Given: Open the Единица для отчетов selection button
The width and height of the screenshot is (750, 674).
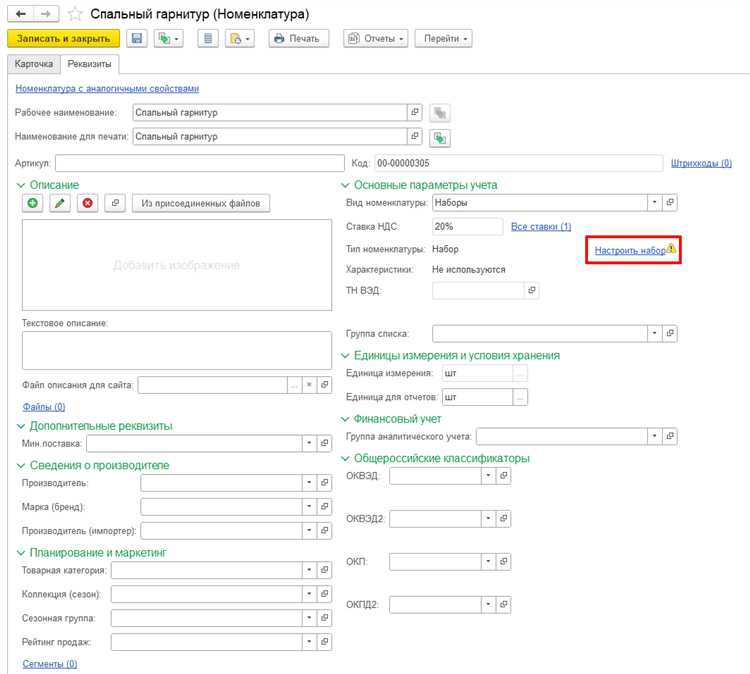Looking at the screenshot, I should pyautogui.click(x=520, y=397).
